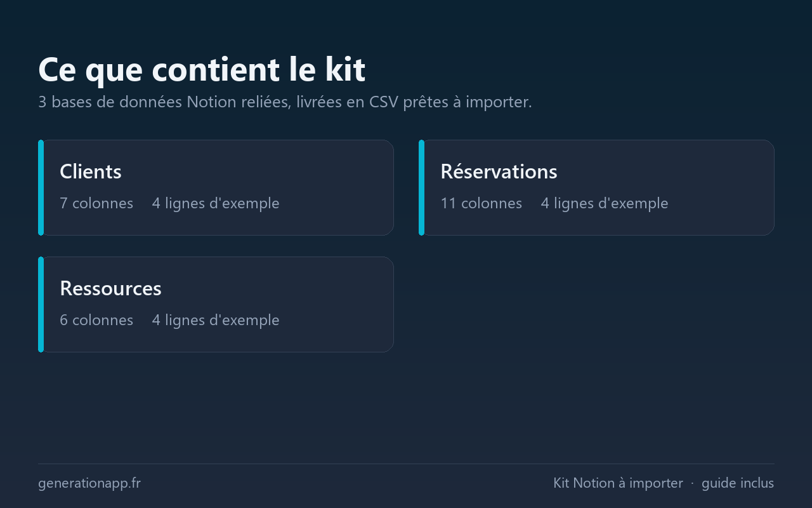Click the 'guide inclus' footer text
The width and height of the screenshot is (812, 508).
point(738,483)
